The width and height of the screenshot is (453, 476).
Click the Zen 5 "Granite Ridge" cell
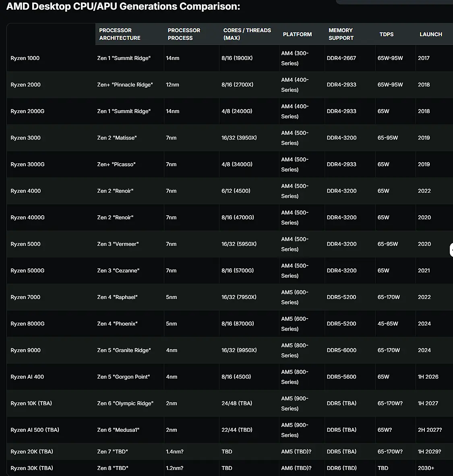124,350
